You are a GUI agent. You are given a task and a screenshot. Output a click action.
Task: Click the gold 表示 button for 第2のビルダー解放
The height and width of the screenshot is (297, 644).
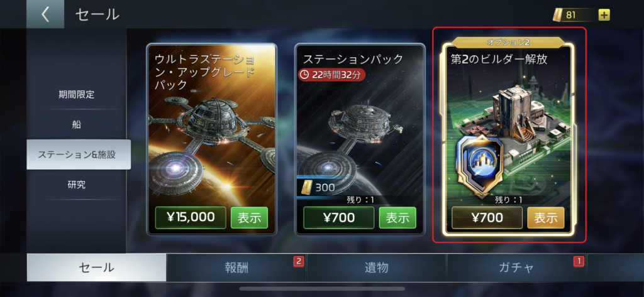click(x=546, y=218)
